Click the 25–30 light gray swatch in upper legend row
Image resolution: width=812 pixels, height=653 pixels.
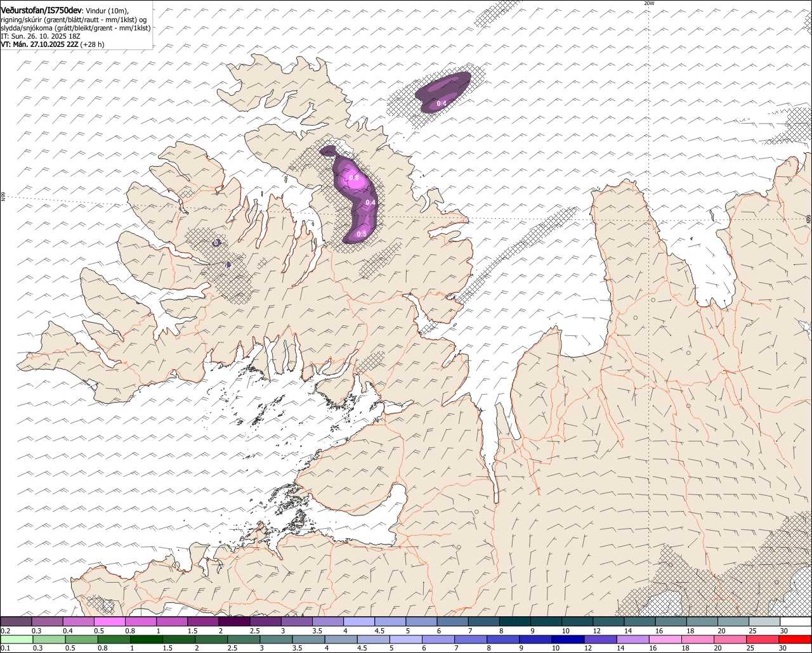[x=765, y=622]
